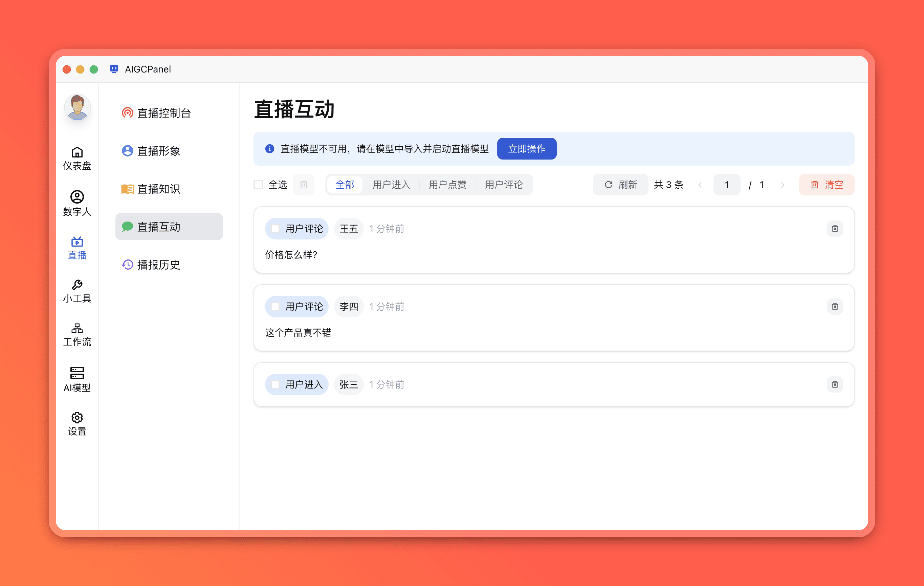Viewport: 924px width, 586px height.
Task: Click the 张三 username tag
Action: [349, 384]
